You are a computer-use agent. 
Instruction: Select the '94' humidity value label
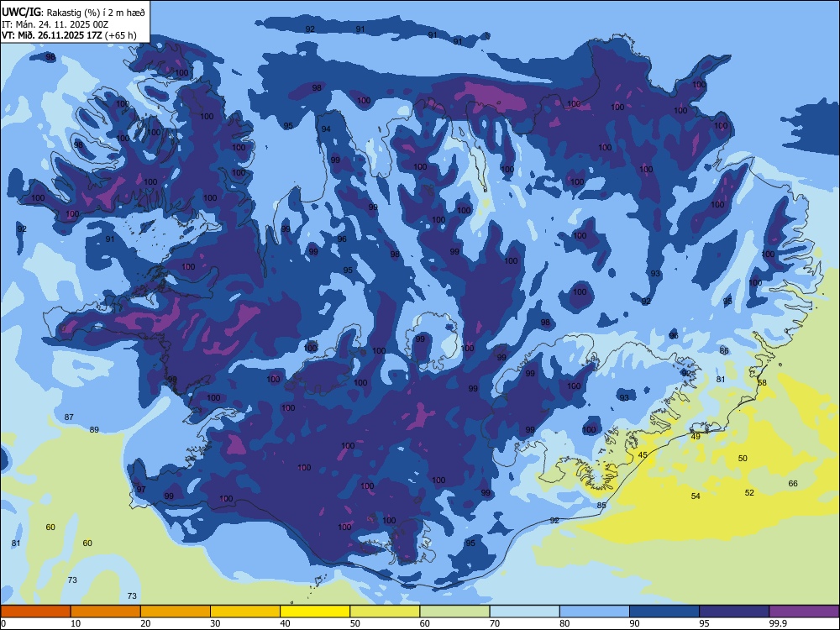pos(326,129)
